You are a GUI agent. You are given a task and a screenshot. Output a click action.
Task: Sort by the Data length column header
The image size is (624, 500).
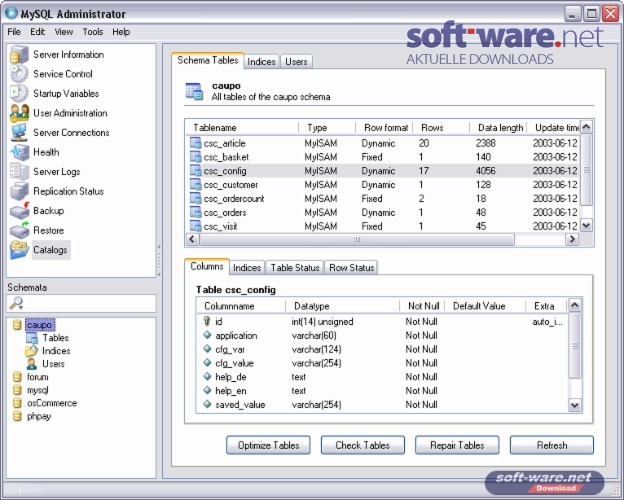(x=498, y=128)
